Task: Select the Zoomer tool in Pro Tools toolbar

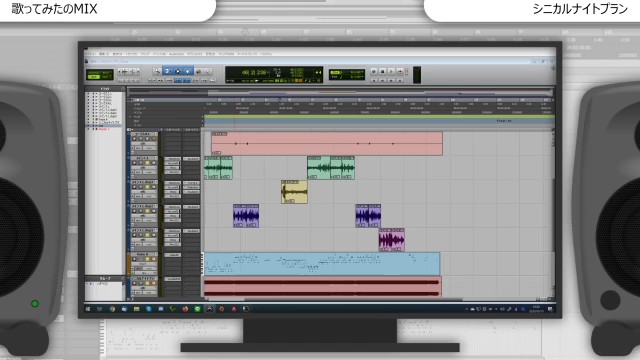Action: coord(158,71)
